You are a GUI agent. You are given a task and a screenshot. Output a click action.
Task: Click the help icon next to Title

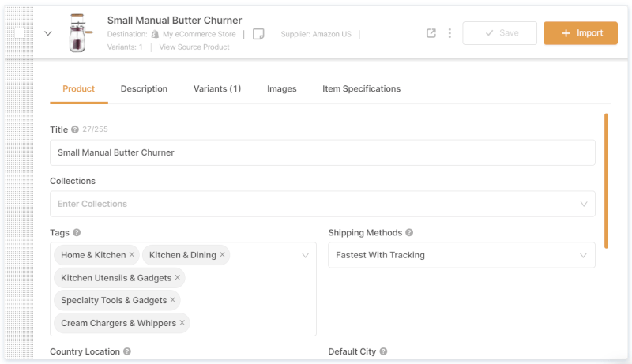(x=75, y=129)
